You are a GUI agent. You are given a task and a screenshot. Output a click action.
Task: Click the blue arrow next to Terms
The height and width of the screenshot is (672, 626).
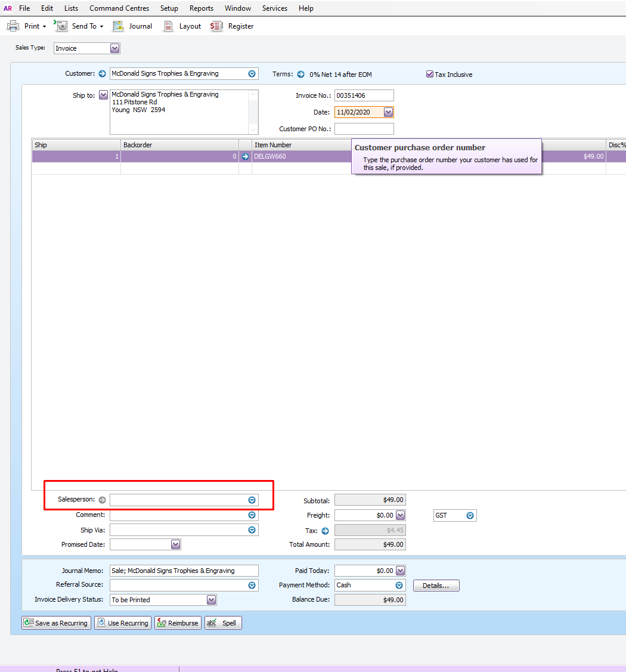[x=301, y=74]
